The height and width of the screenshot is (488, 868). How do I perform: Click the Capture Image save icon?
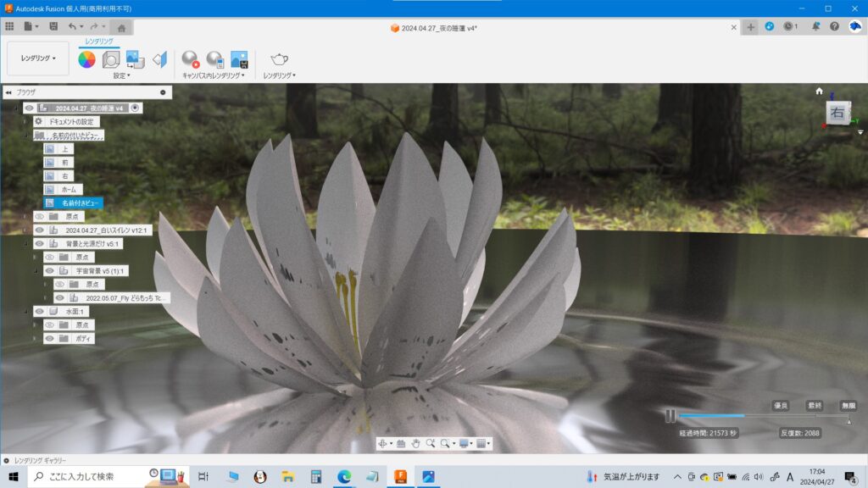[x=239, y=59]
